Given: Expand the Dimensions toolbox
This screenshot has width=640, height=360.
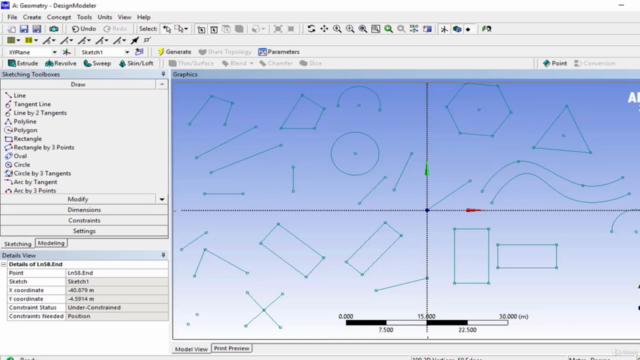Looking at the screenshot, I should click(84, 210).
